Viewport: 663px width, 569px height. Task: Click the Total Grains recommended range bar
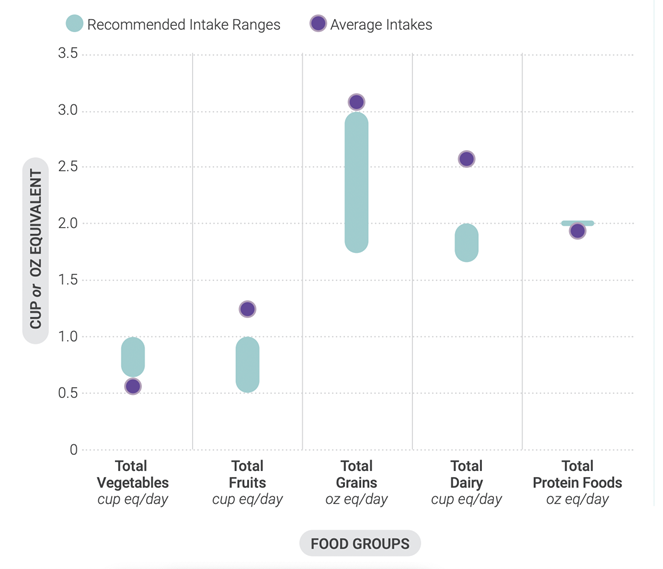[x=357, y=182]
